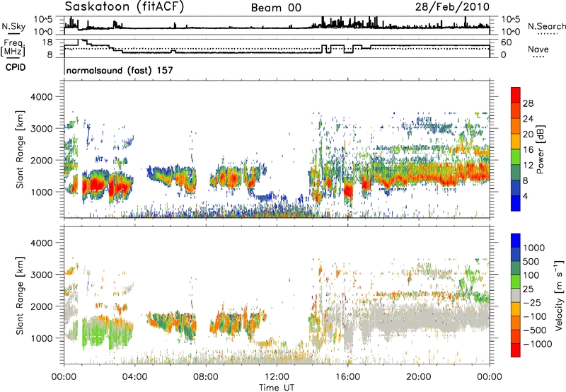Screen dimensions: 566x392
Task: Click the 3000 tick in the velocity panel
Action: coord(42,275)
